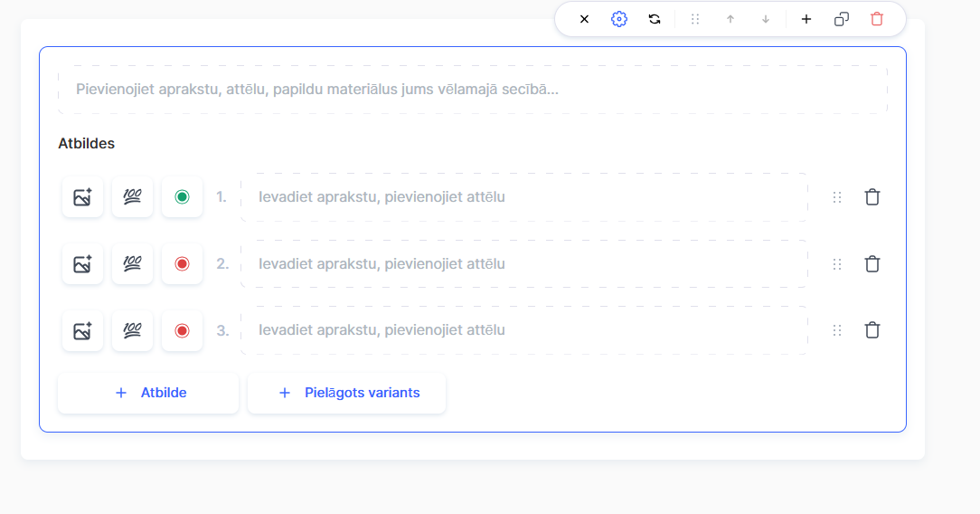Viewport: 980px width, 514px height.
Task: Click the '+ Atbilde' button
Action: click(148, 393)
